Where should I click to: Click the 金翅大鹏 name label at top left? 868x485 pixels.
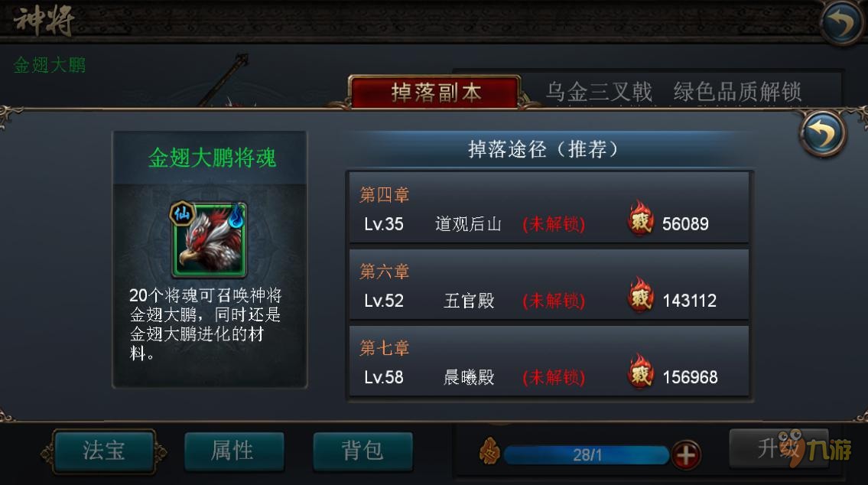[x=49, y=65]
